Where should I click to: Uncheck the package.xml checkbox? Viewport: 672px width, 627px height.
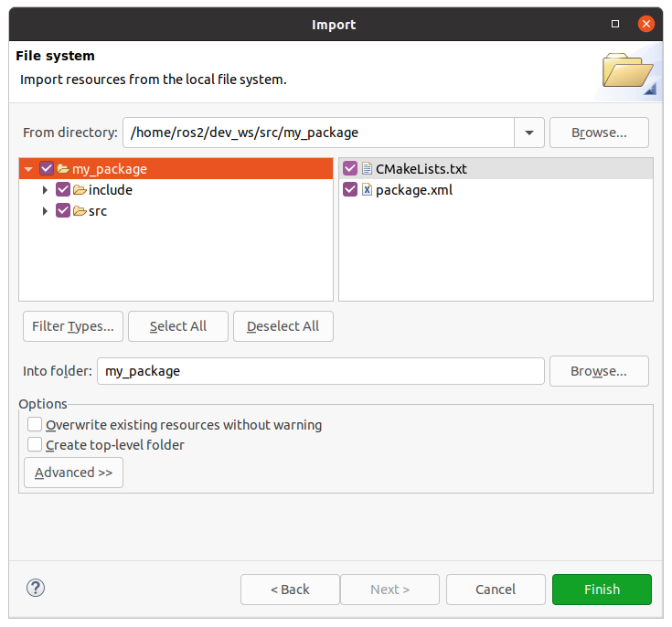point(349,190)
